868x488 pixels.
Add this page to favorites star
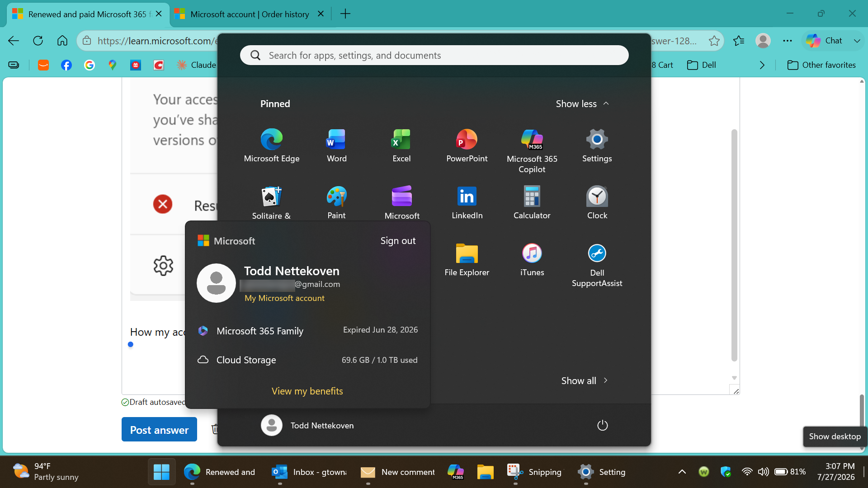point(714,41)
